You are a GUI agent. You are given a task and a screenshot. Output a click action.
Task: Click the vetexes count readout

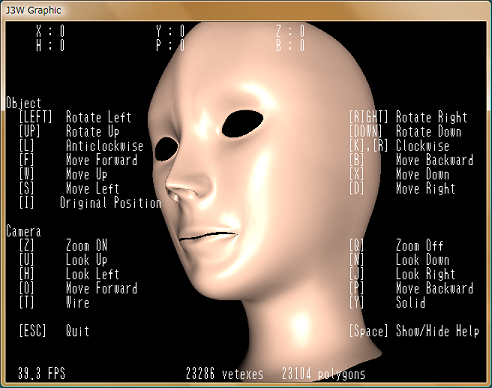click(224, 374)
